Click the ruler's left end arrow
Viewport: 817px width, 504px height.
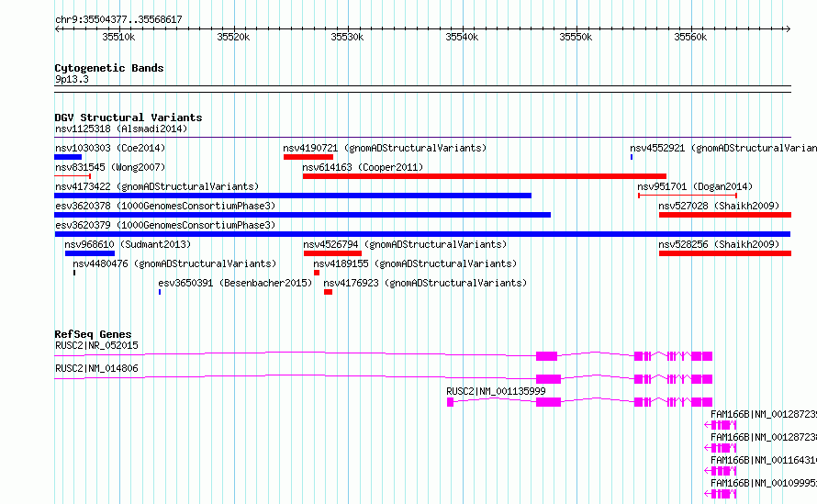(x=58, y=28)
